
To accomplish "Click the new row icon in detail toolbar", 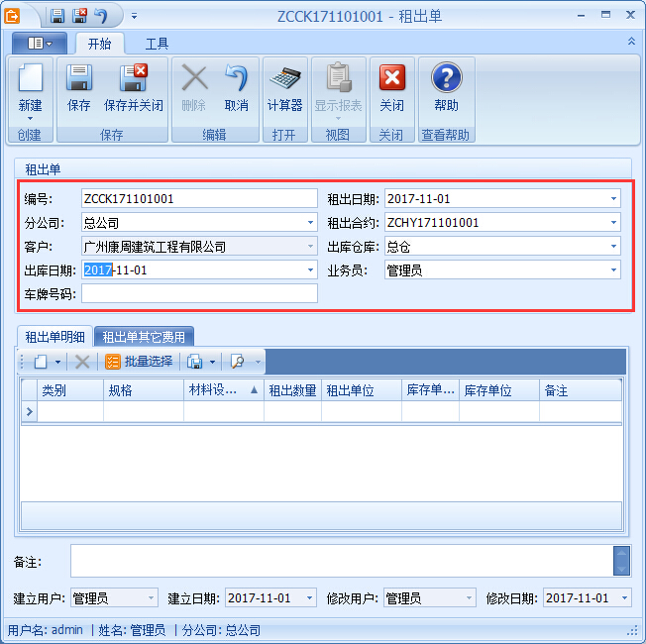I will (41, 362).
